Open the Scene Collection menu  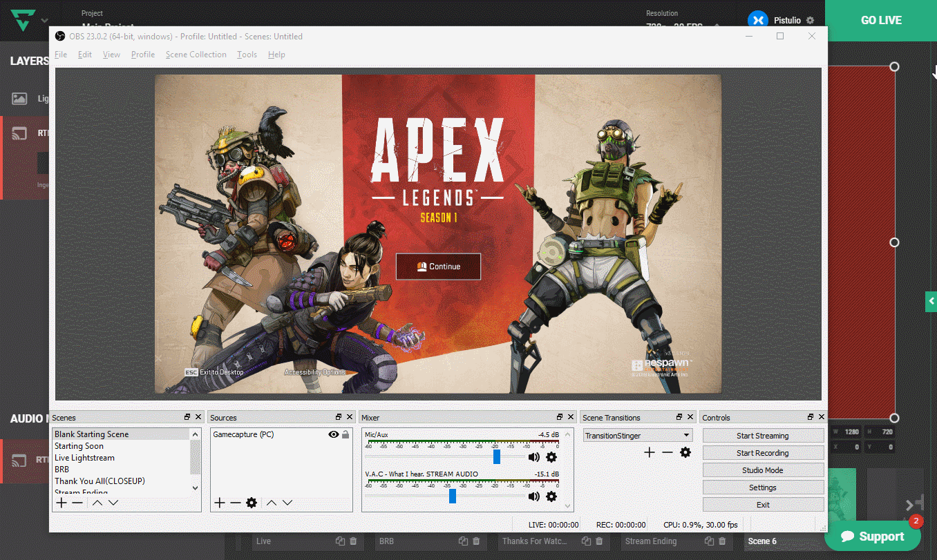pos(196,55)
